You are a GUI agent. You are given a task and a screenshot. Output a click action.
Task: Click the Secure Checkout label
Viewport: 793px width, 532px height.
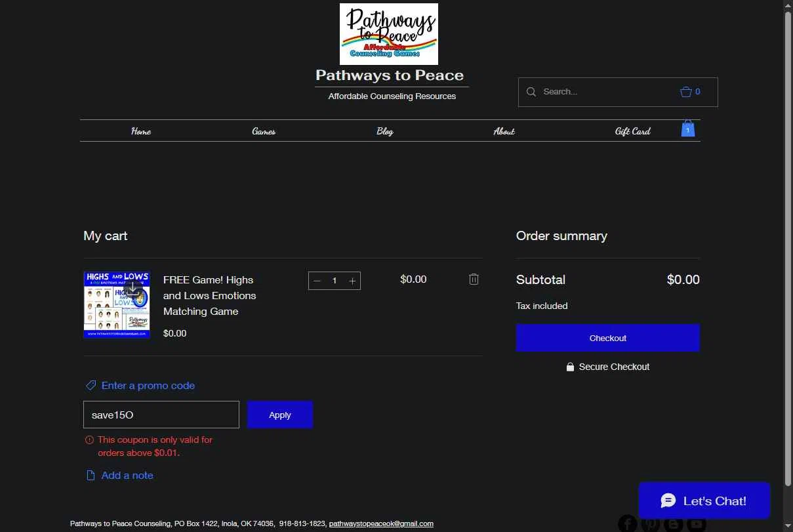(x=614, y=367)
